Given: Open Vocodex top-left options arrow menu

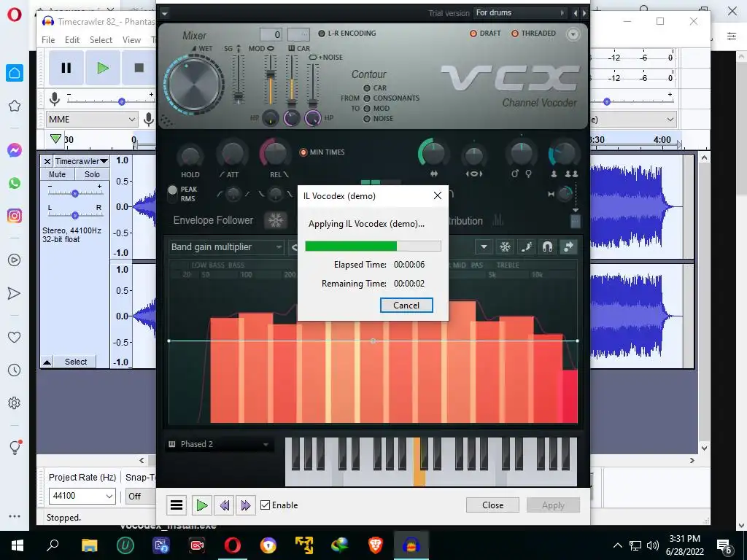Looking at the screenshot, I should pyautogui.click(x=164, y=13).
